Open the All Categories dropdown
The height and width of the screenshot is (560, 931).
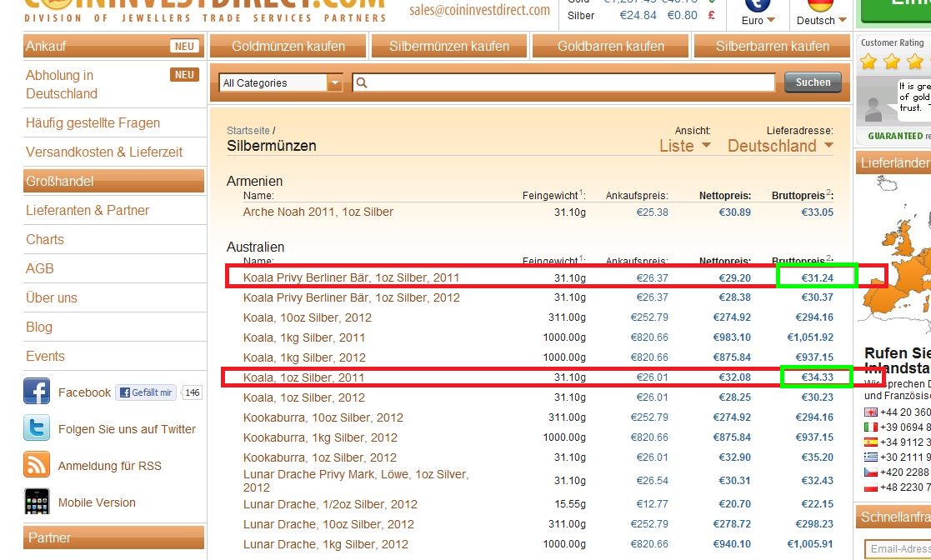[x=281, y=82]
